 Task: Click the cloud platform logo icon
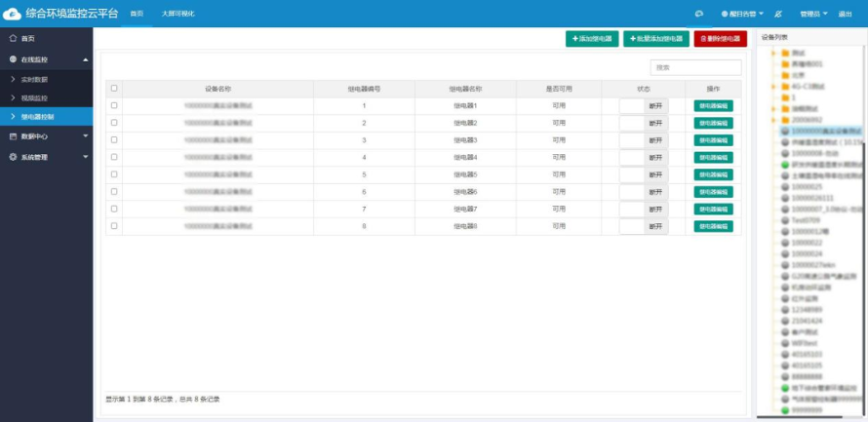[12, 14]
